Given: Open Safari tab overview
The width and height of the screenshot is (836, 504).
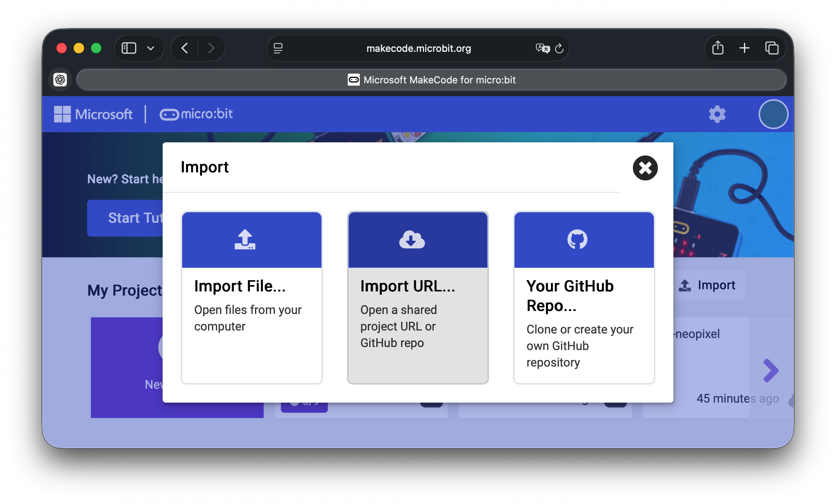Looking at the screenshot, I should point(772,48).
